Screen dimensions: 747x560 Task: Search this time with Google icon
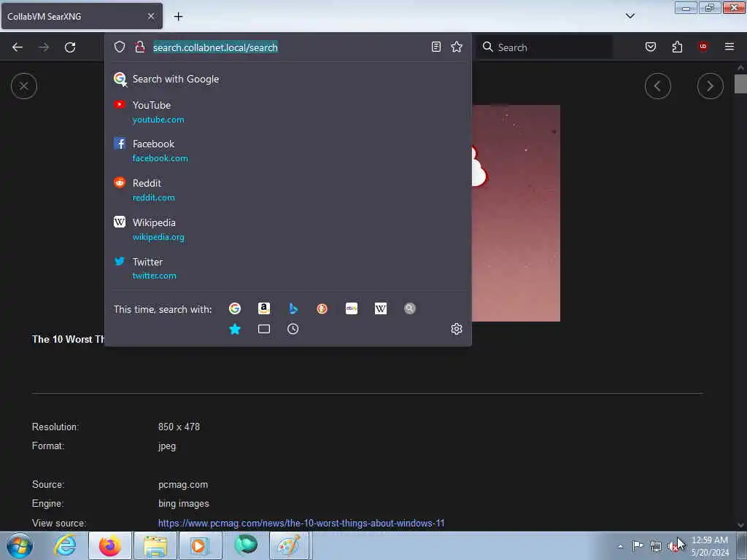234,308
